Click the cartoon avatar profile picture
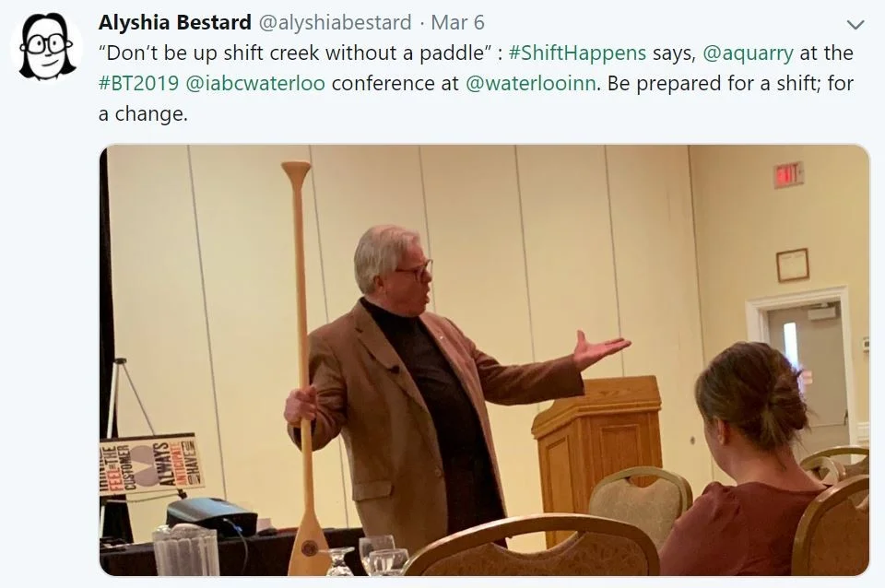 point(47,47)
